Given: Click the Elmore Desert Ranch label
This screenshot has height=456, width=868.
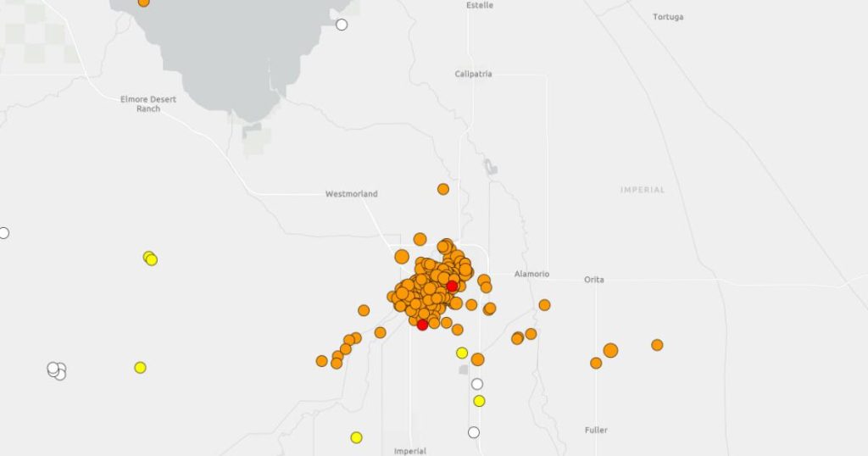Looking at the screenshot, I should pyautogui.click(x=148, y=104).
